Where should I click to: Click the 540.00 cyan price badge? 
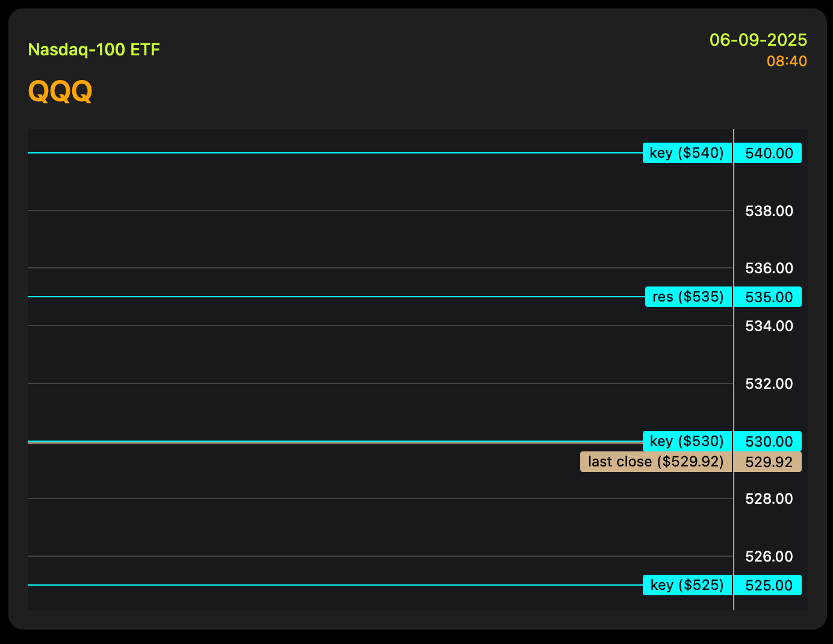pyautogui.click(x=769, y=153)
